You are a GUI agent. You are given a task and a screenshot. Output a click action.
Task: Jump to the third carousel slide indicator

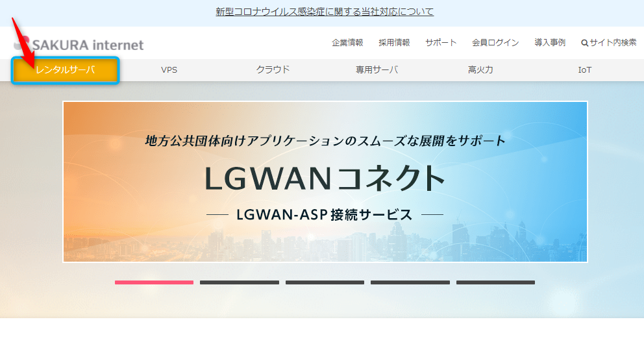[325, 282]
